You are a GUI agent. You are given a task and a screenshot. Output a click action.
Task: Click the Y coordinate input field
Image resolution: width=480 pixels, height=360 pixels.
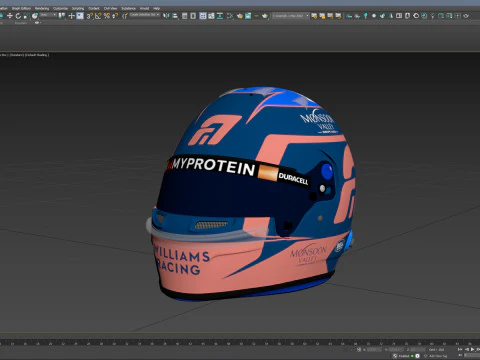[396, 350]
